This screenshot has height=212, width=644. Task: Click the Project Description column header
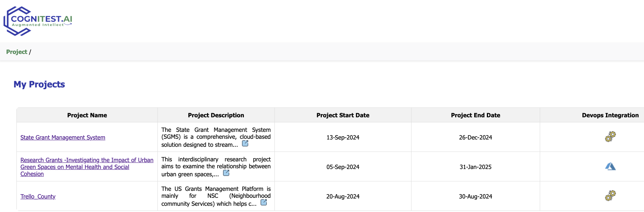click(216, 115)
